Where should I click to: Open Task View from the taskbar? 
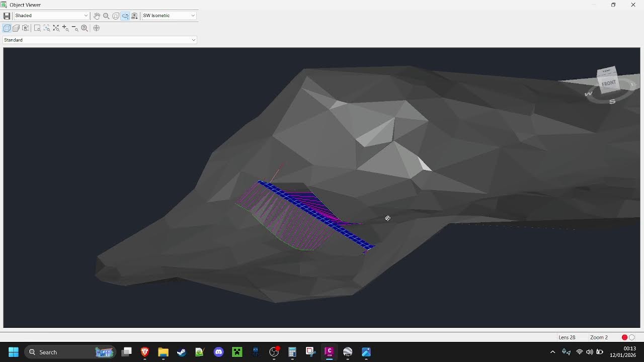127,352
